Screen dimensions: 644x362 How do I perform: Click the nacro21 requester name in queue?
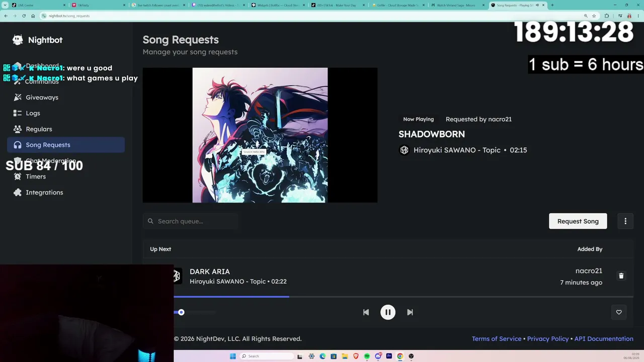tap(589, 271)
